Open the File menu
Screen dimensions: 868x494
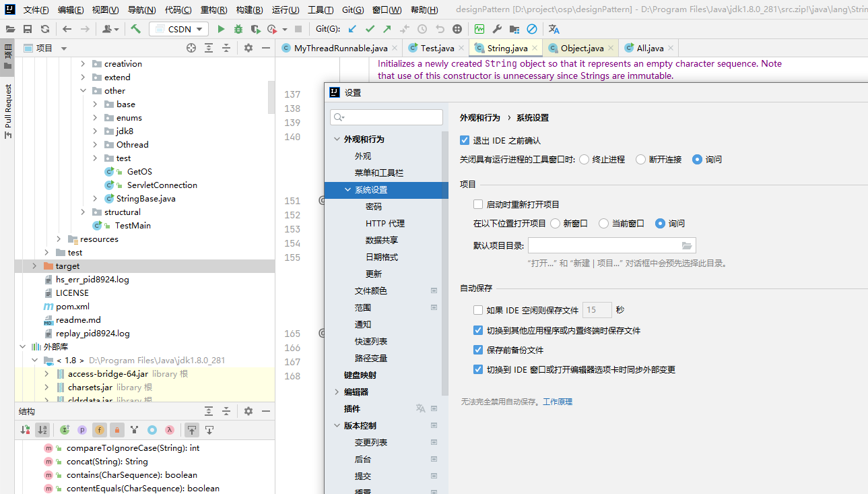point(36,10)
